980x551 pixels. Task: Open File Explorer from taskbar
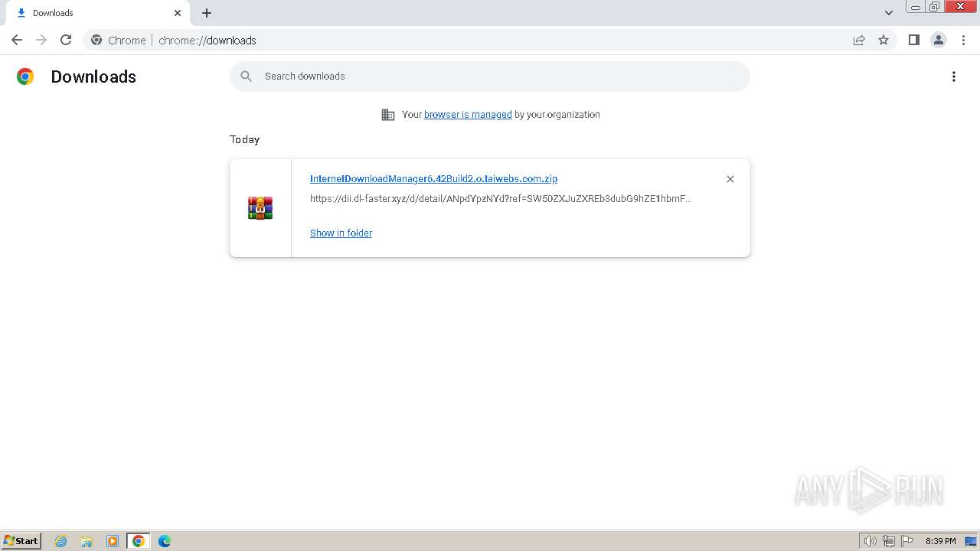[87, 541]
